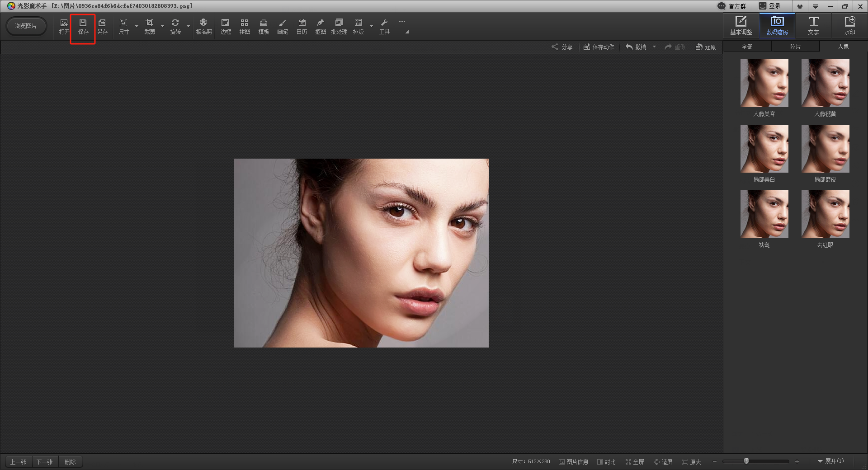Open the 官方群 official group link
The height and width of the screenshot is (470, 868).
tap(732, 6)
